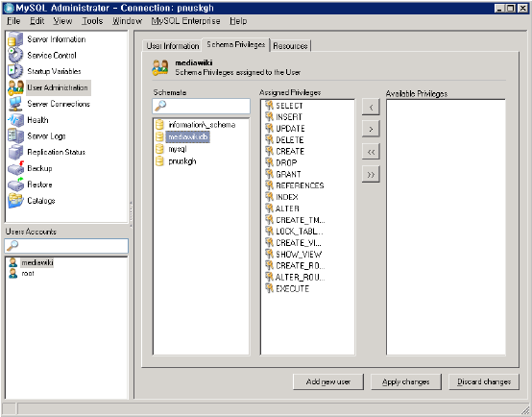Viewport: 532px width, 417px height.
Task: Open the Tools menu
Action: click(x=92, y=21)
